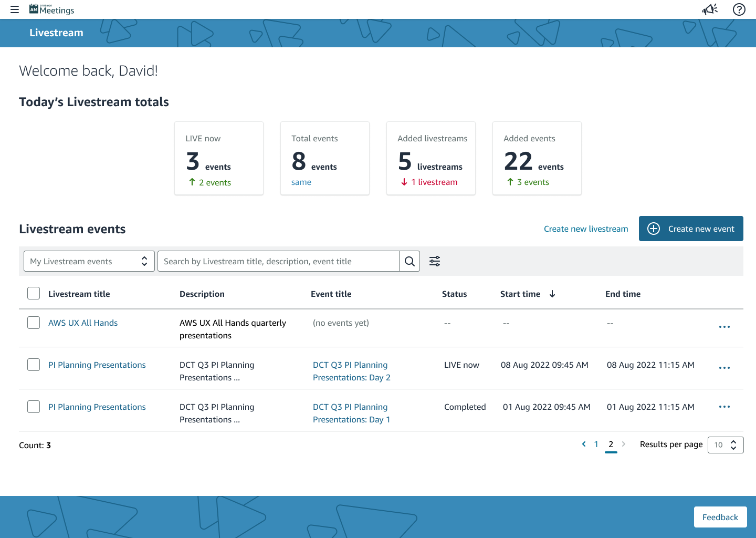Open actions menu for the LIVE now row

724,368
